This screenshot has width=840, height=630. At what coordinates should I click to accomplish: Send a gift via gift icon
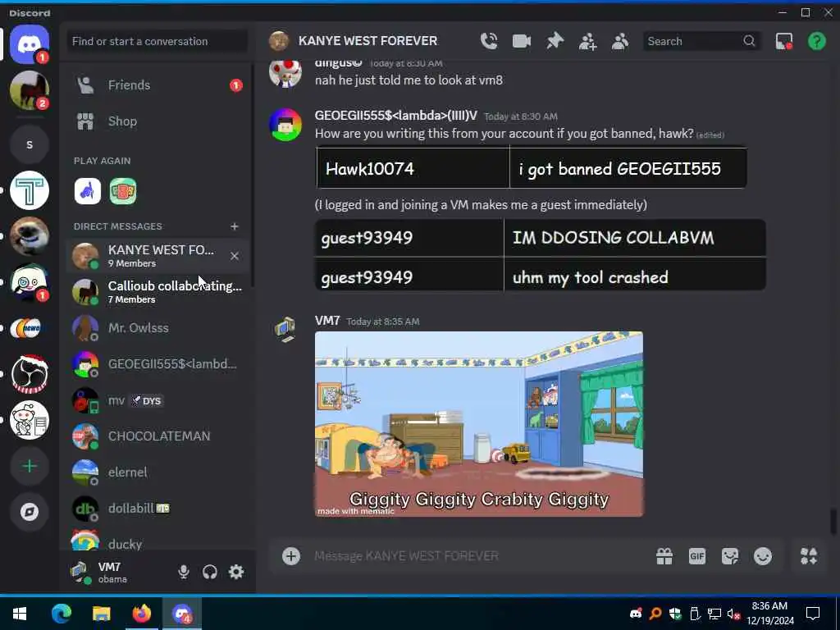[664, 556]
